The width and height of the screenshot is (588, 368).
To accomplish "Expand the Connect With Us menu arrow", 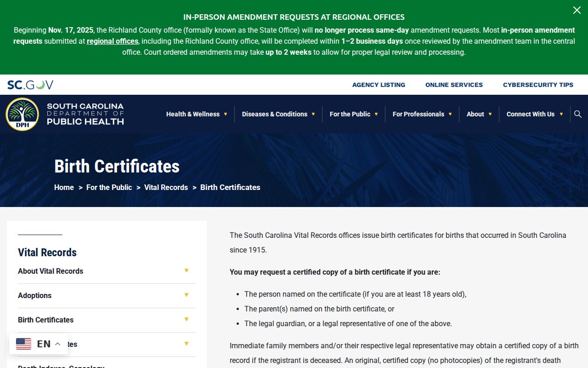I will pos(561,114).
